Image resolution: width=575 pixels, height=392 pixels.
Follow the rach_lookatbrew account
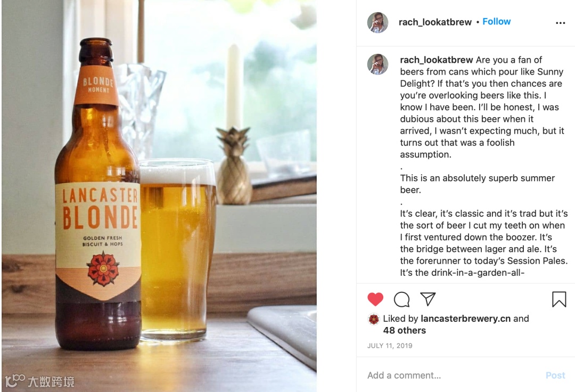click(x=496, y=22)
